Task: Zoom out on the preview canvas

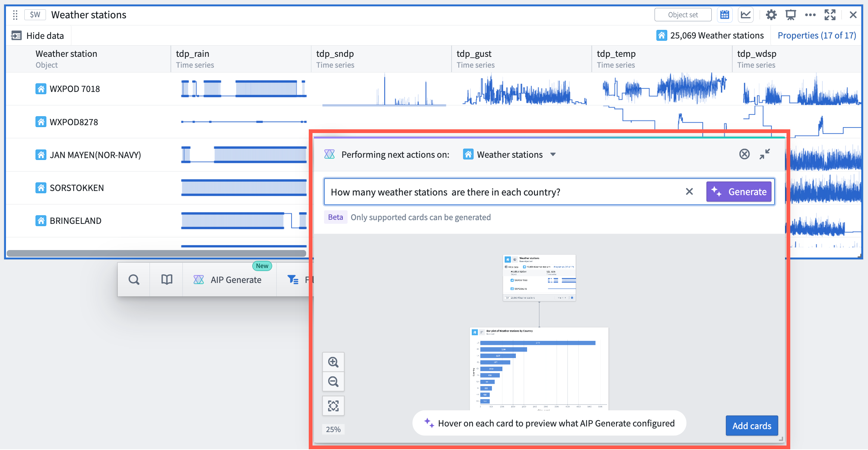Action: pos(333,382)
